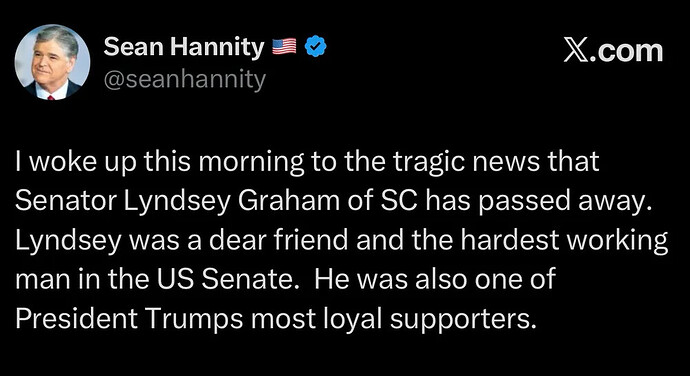The width and height of the screenshot is (690, 376).
Task: Click the "Sean Hannity" display name
Action: click(x=184, y=47)
